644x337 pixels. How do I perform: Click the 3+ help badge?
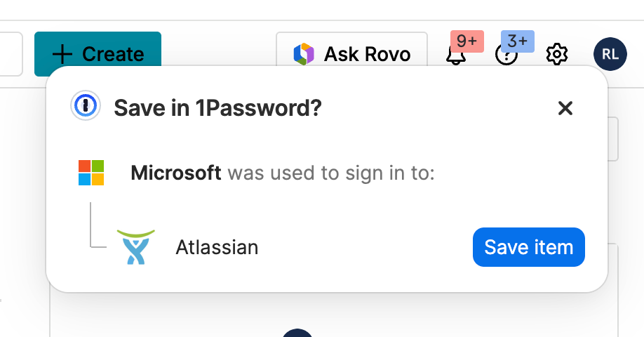point(518,41)
